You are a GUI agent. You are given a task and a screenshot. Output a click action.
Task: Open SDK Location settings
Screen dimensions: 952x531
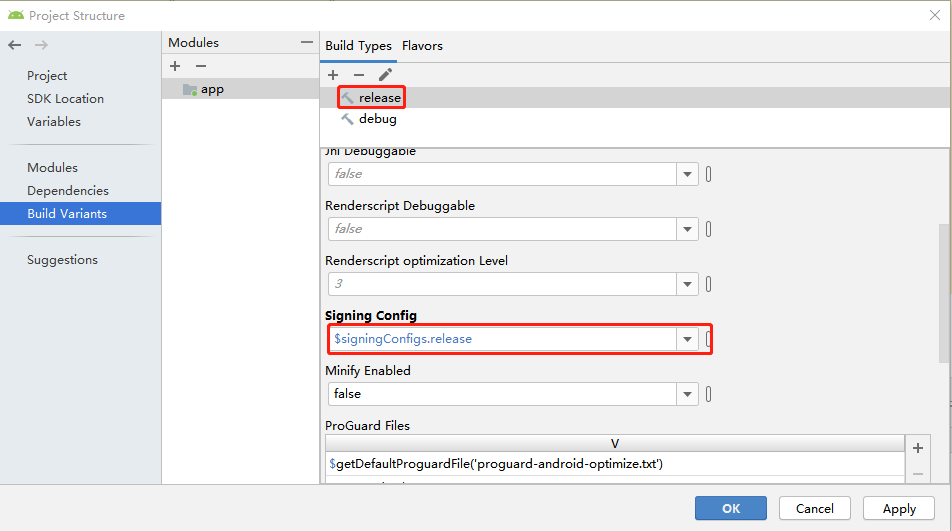click(x=65, y=99)
